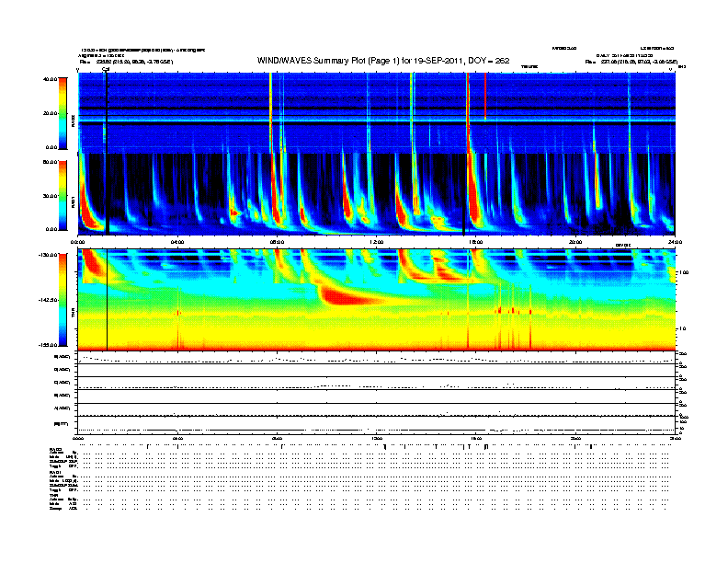
Task: Click the large red burst in TNR panel
Action: (353, 296)
